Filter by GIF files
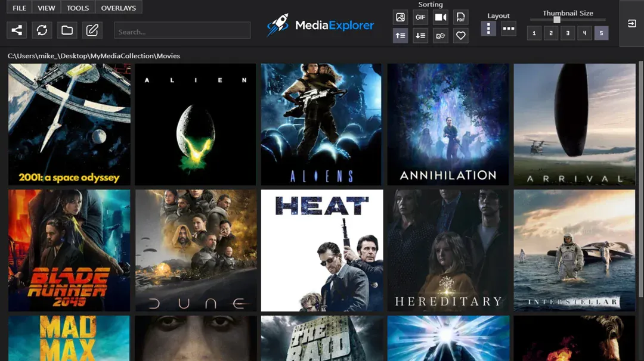Screen dimensions: 644x361 pos(420,17)
